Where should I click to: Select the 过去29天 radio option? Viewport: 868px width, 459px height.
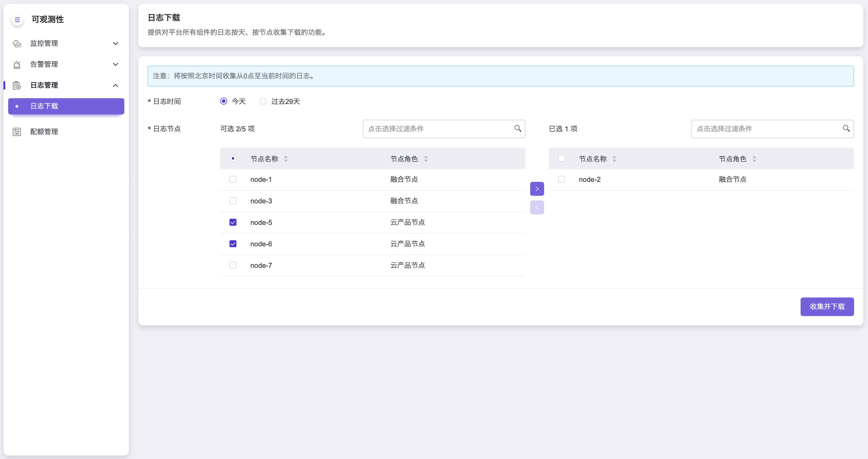click(263, 101)
